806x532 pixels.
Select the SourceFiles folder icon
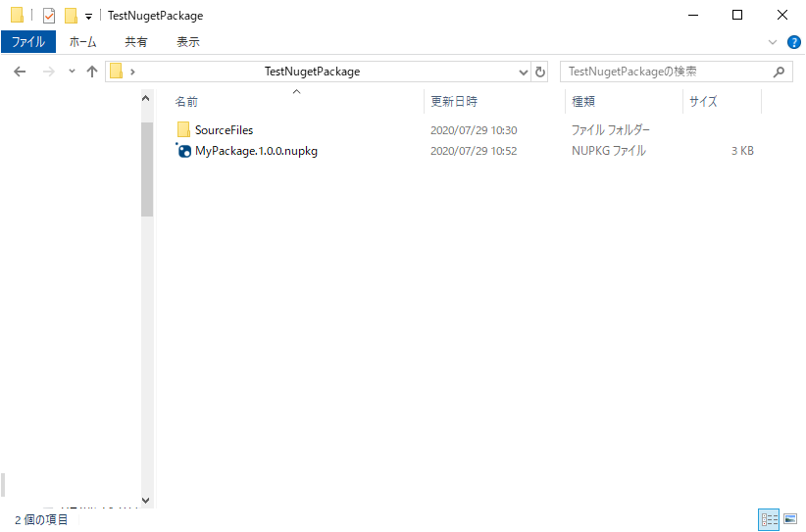pos(183,130)
